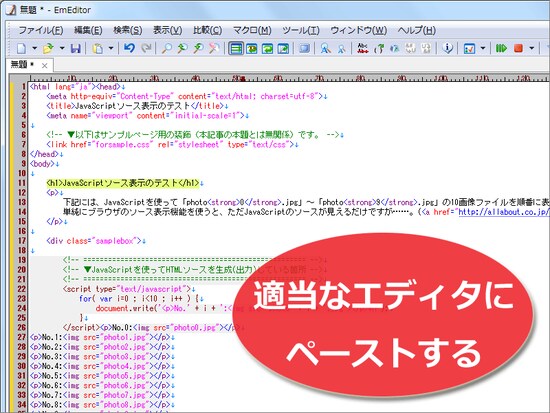Screen dimensions: 550x413
Task: Follow the http://allabout.co.jp link on line 14
Action: click(x=504, y=212)
